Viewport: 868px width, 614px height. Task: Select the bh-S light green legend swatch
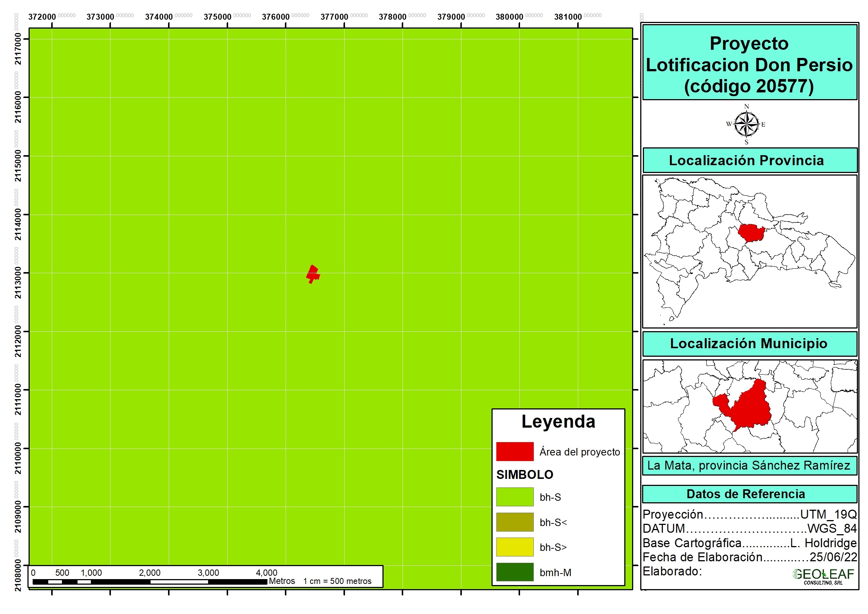click(514, 497)
